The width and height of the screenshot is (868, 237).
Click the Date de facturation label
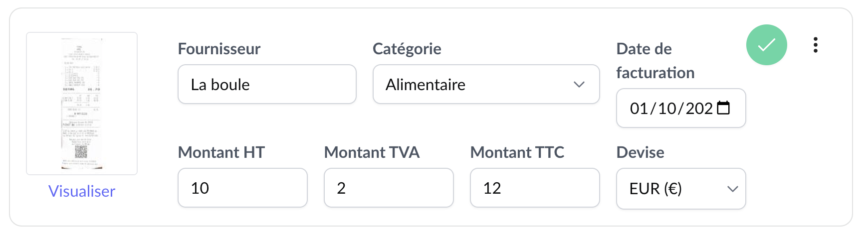point(655,61)
